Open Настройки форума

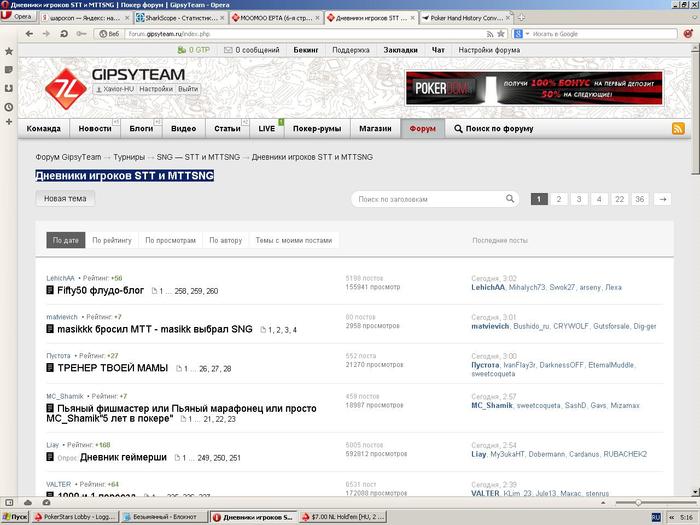[x=489, y=50]
